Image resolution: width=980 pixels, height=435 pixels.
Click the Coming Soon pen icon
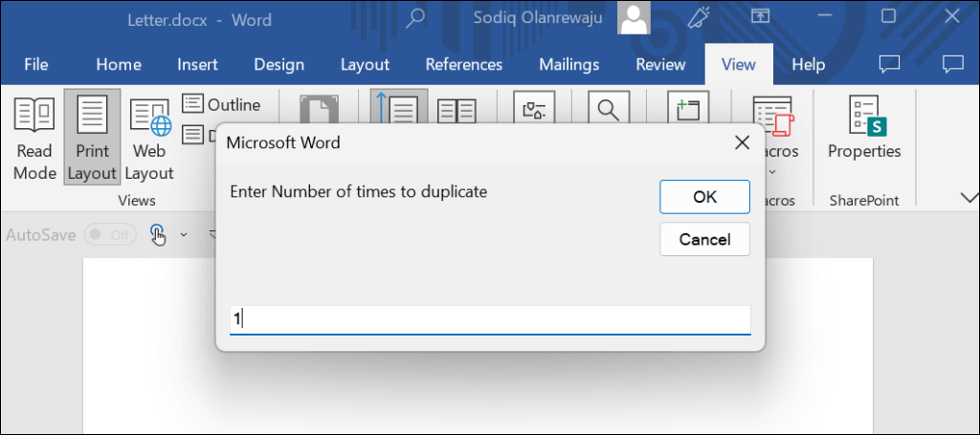(x=696, y=17)
